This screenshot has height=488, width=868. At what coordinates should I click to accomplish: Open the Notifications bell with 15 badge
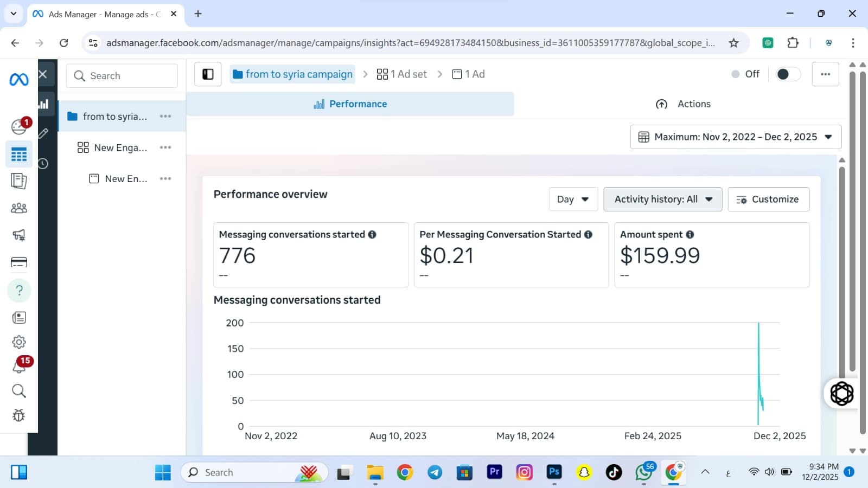point(19,367)
